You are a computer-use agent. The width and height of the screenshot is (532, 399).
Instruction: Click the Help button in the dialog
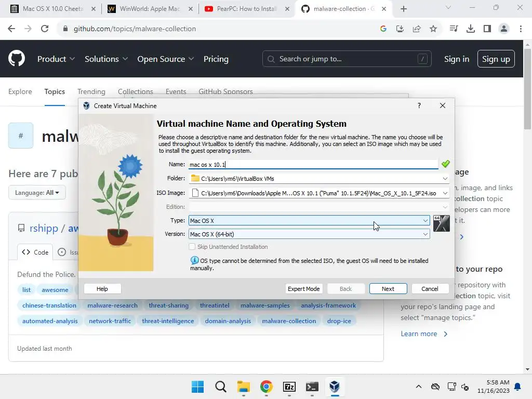(x=102, y=289)
